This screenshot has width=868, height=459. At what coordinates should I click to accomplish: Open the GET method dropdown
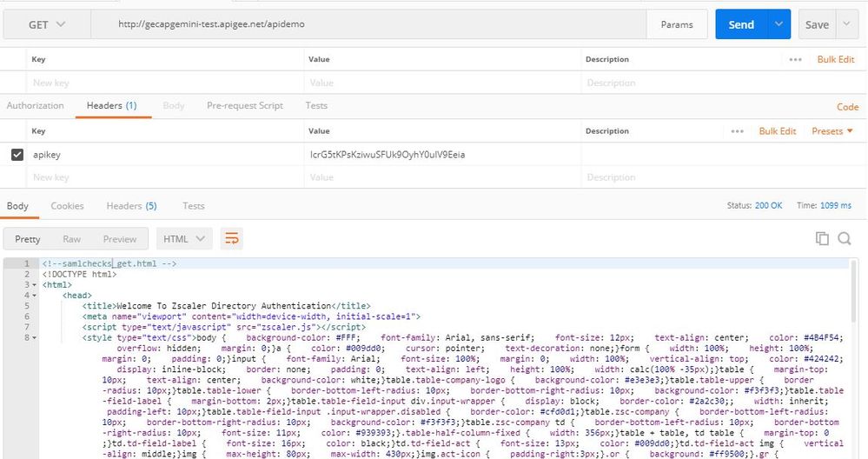click(x=47, y=24)
